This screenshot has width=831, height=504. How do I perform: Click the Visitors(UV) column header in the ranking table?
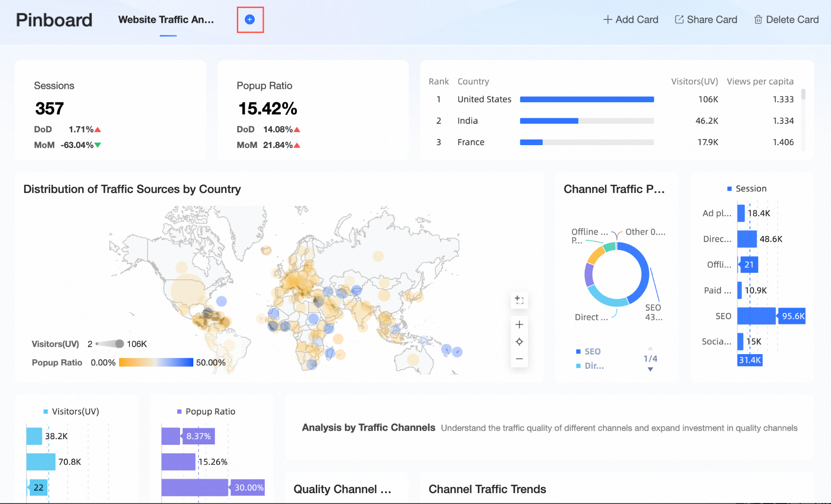coord(694,81)
